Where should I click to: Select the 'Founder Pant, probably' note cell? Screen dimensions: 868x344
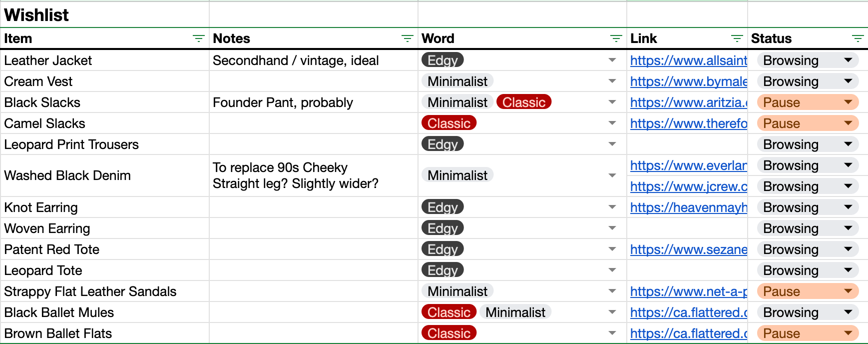point(313,102)
